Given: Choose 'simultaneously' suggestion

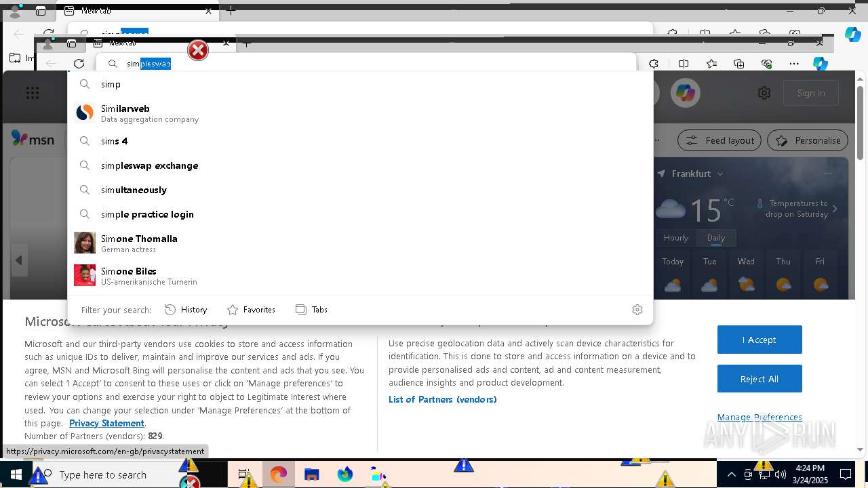Looking at the screenshot, I should click(360, 190).
